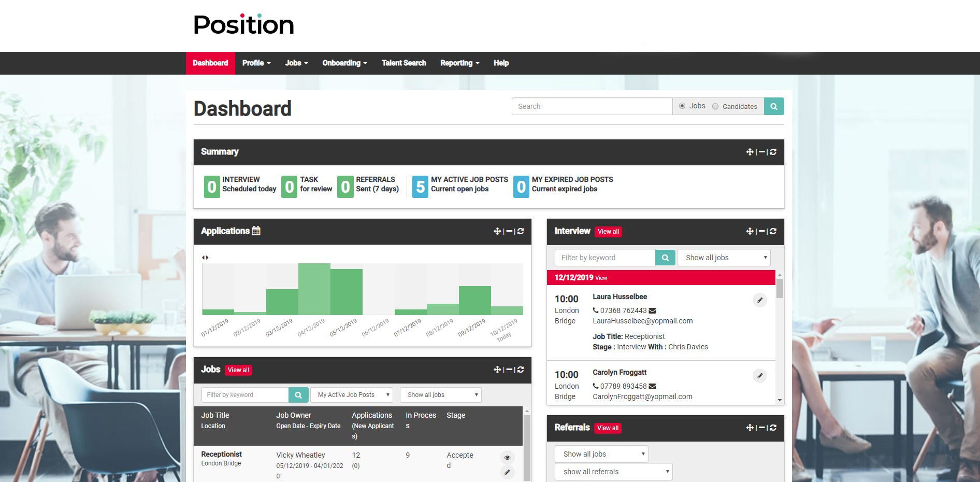Viewport: 980px width, 482px height.
Task: Open the show all referrals dropdown
Action: 613,472
